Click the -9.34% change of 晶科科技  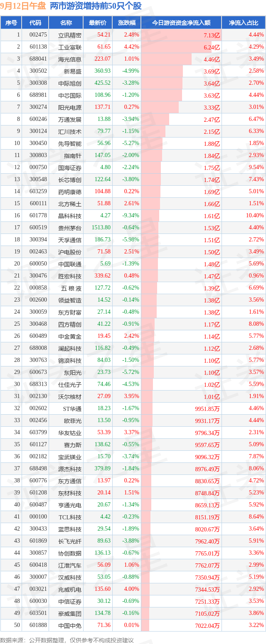pos(131,216)
